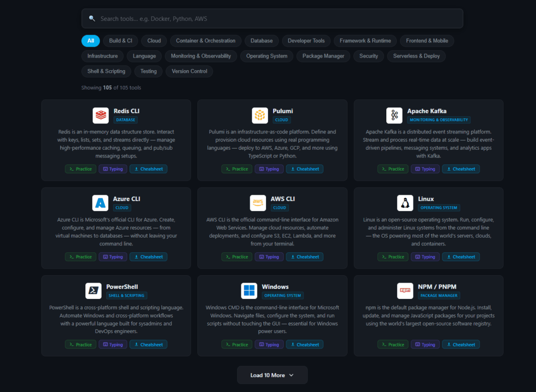Click the Pulumi logo icon

tap(260, 115)
